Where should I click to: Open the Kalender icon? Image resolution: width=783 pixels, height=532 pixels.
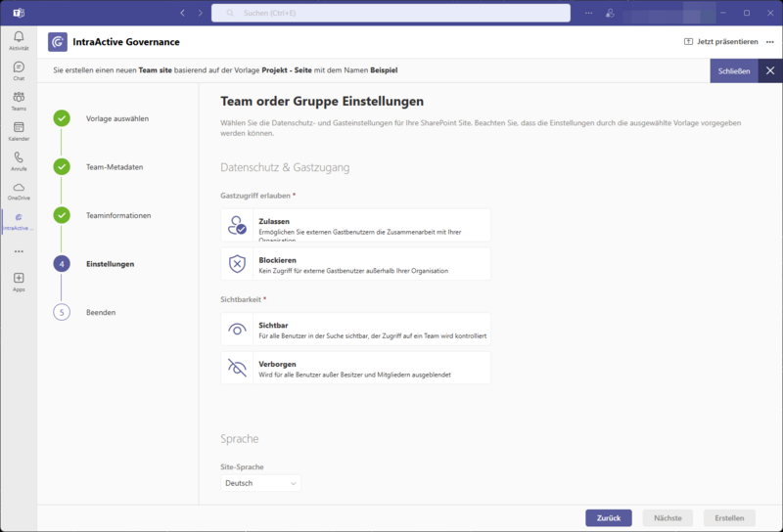click(18, 131)
